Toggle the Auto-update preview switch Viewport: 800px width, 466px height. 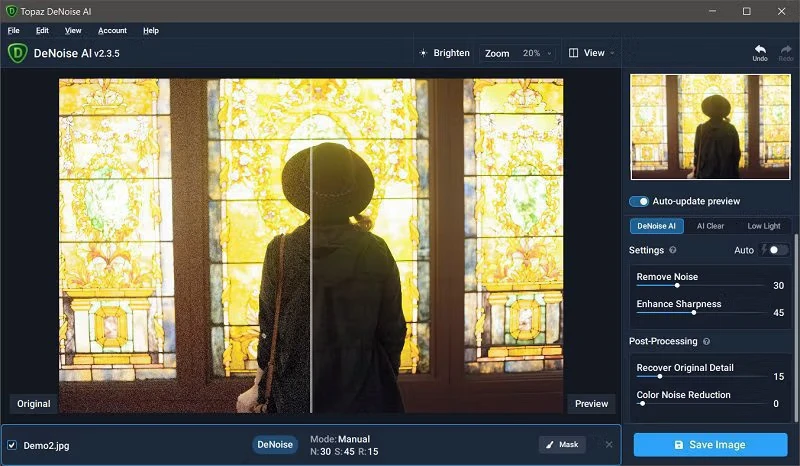tap(639, 201)
